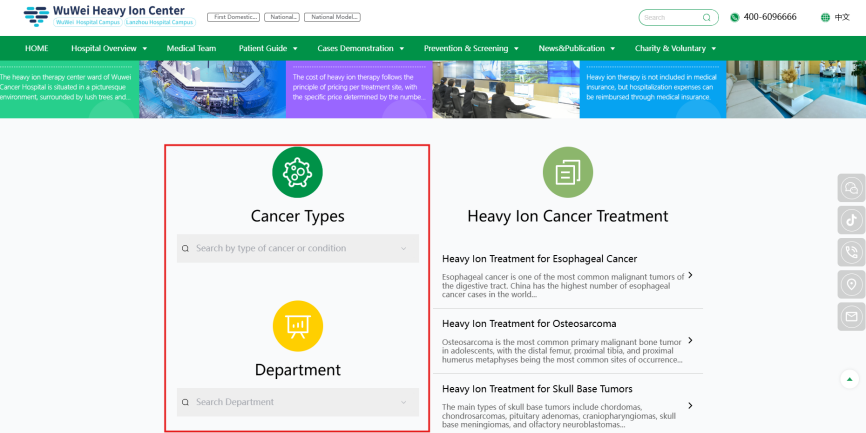Click the Heavy Ion Cancer Treatment icon
866x433 pixels.
(567, 172)
